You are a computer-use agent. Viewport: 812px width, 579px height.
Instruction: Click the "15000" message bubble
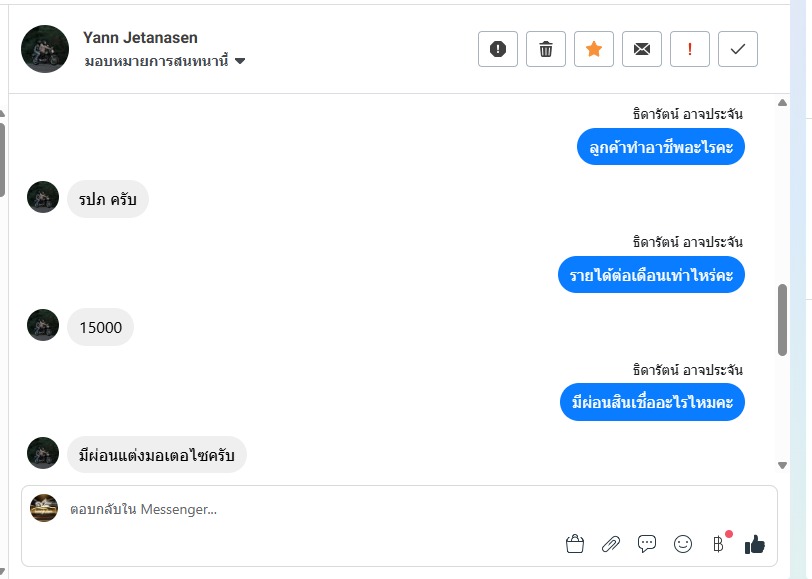(100, 327)
